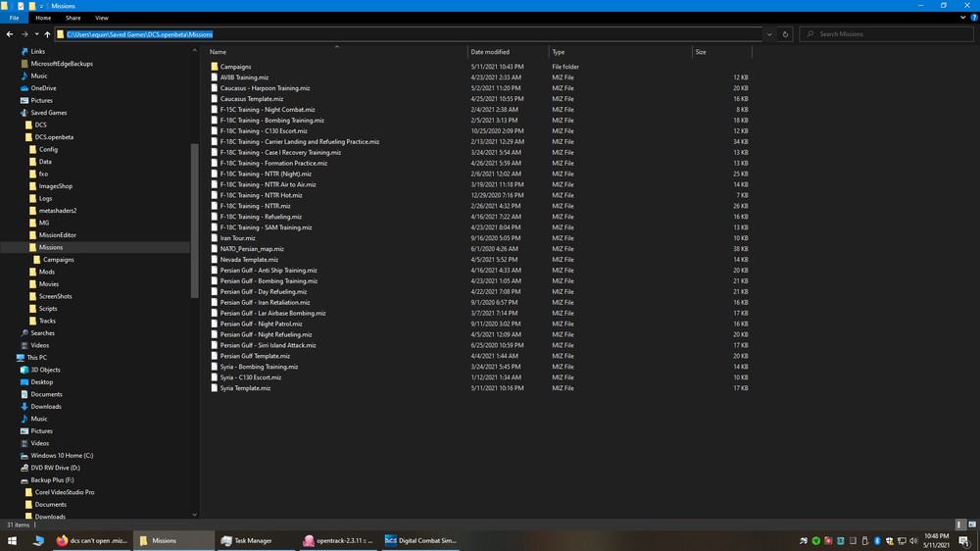Select MissionEditor folder in the sidebar
Screen dimensions: 980x551
tap(58, 235)
